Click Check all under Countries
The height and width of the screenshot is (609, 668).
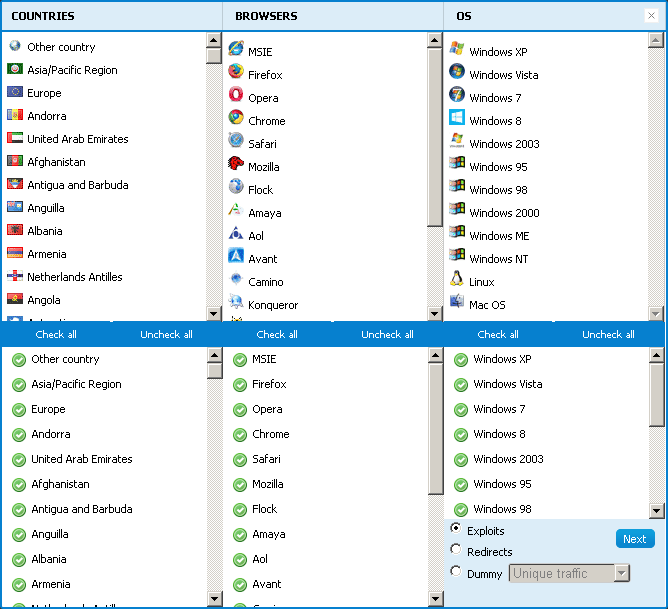(x=56, y=334)
